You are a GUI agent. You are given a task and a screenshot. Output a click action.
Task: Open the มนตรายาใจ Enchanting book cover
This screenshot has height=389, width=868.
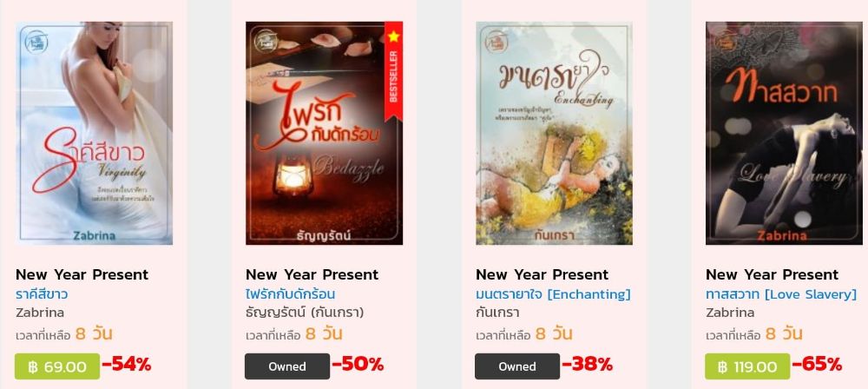554,133
